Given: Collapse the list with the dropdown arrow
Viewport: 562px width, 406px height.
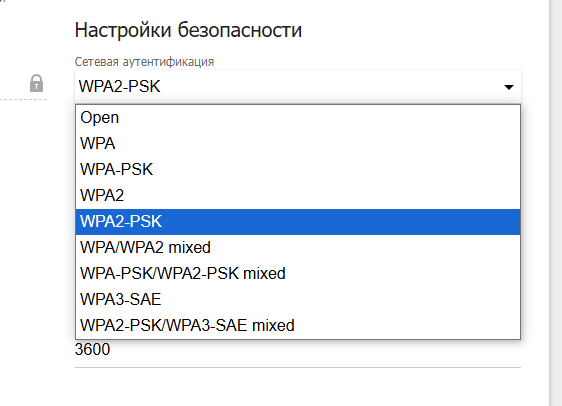Looking at the screenshot, I should [509, 87].
